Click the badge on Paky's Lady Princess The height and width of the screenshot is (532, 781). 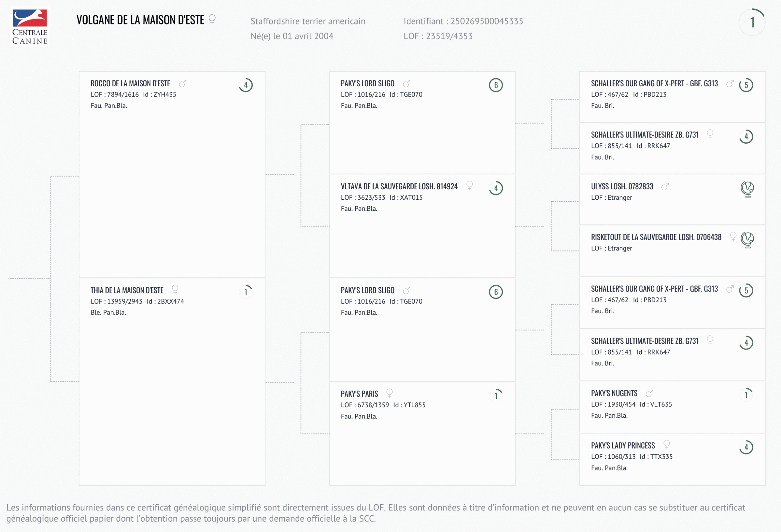[746, 447]
